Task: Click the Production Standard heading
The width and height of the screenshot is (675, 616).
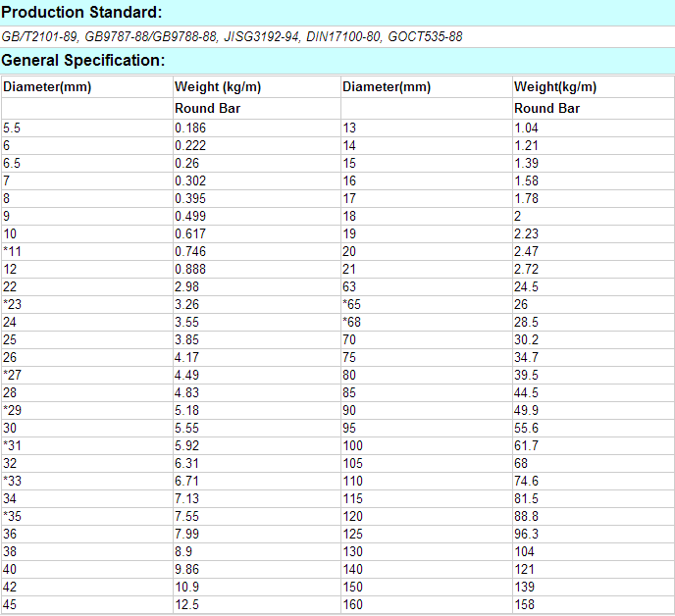Action: (x=81, y=13)
